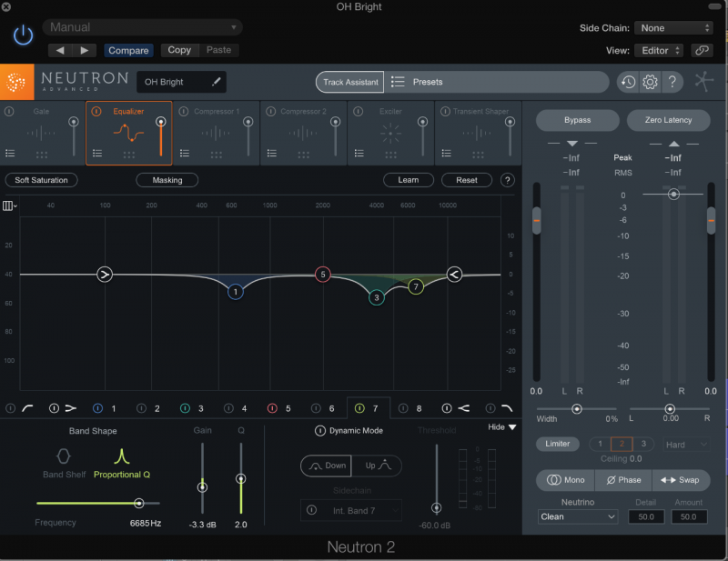Open the Masking view
The image size is (728, 561).
pyautogui.click(x=167, y=180)
